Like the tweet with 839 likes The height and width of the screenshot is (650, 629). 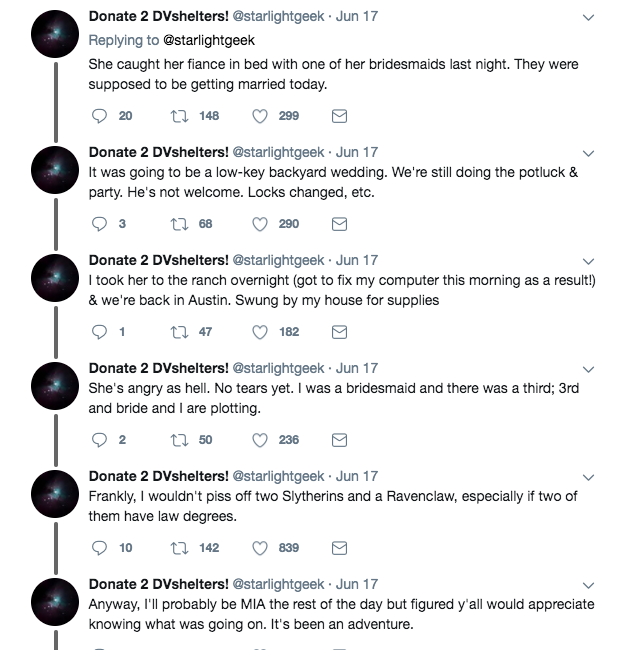tap(260, 548)
